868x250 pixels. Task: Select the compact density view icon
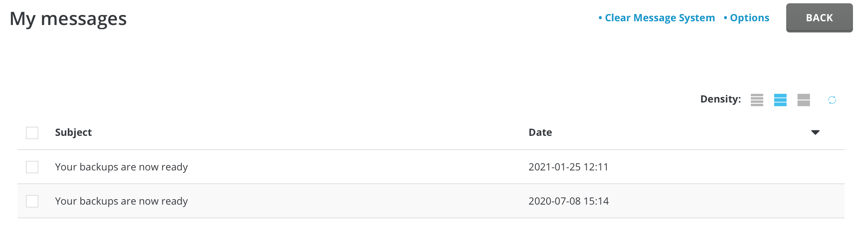click(x=757, y=100)
